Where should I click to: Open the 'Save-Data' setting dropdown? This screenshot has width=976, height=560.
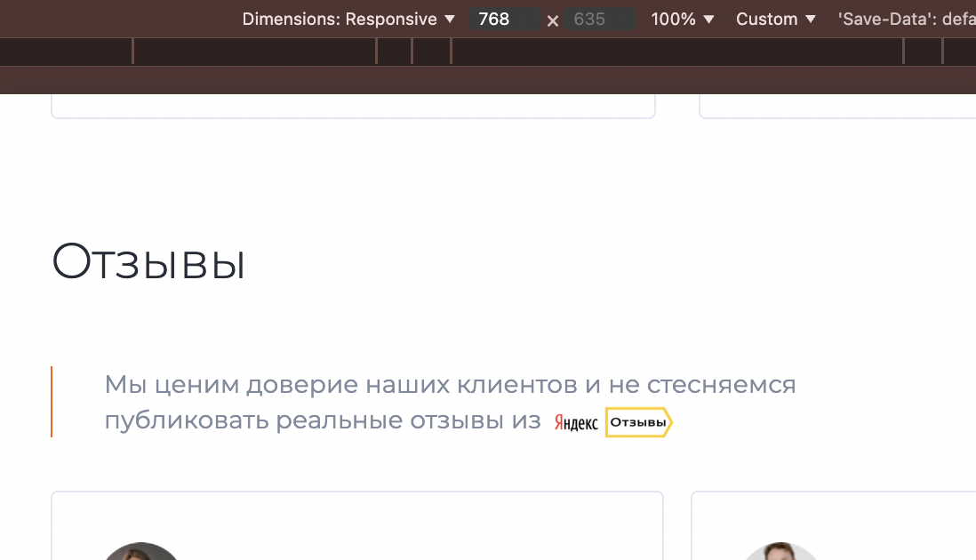point(905,19)
